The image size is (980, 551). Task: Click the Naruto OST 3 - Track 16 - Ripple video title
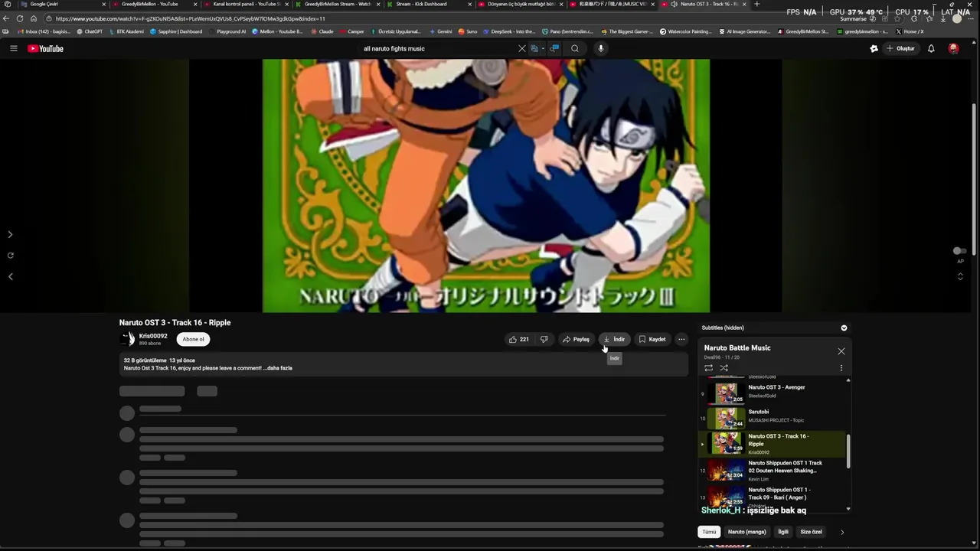coord(175,323)
